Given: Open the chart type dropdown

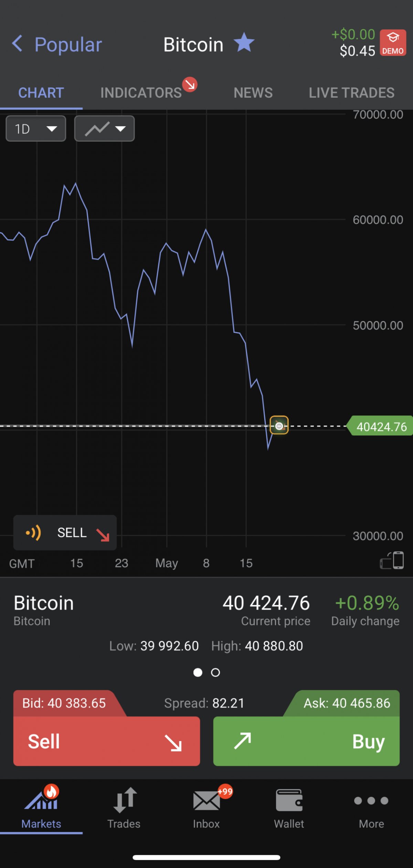Looking at the screenshot, I should click(x=105, y=129).
